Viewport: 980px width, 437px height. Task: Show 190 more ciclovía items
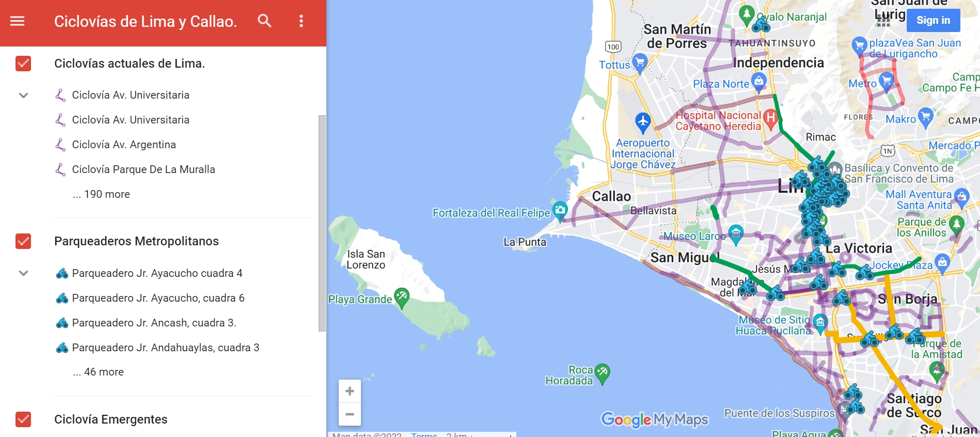coord(101,194)
